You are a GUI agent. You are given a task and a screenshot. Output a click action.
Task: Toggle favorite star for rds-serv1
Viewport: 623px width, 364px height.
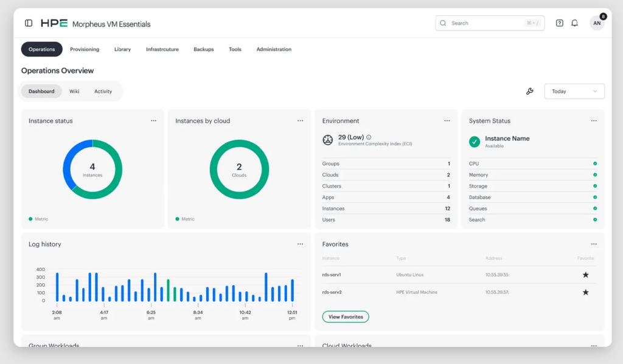click(585, 275)
